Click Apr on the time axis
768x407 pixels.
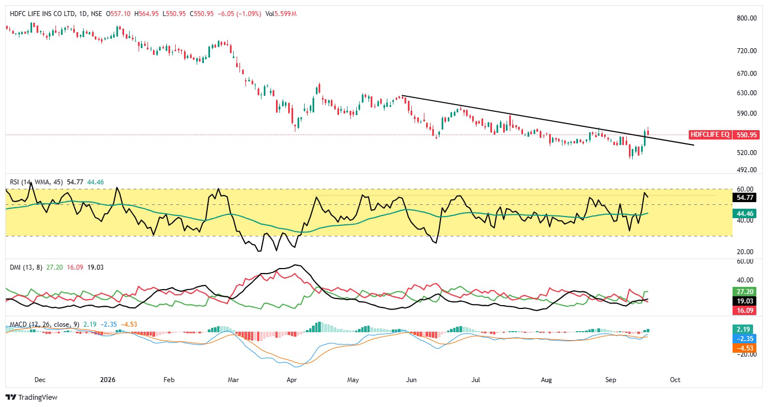tap(291, 380)
